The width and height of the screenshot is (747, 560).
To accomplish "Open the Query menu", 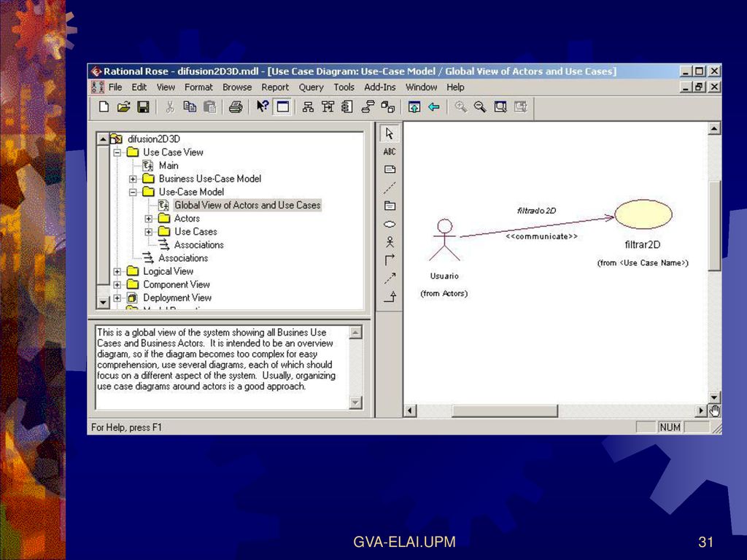I will 311,87.
